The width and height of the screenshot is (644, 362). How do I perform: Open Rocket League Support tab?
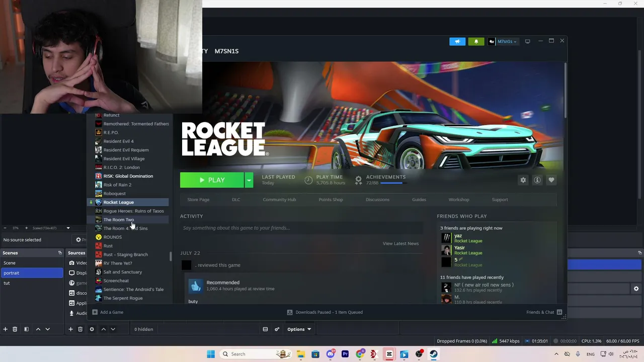500,200
